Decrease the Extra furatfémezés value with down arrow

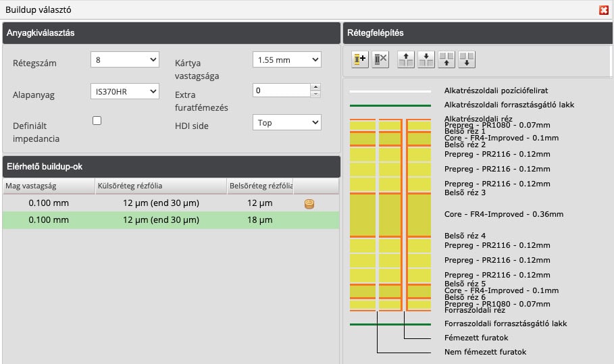pyautogui.click(x=315, y=94)
